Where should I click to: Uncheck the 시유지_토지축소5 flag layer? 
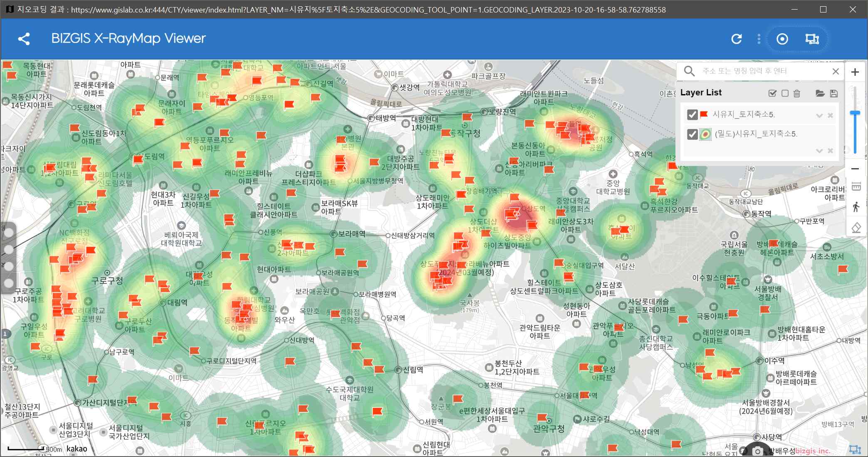click(692, 114)
